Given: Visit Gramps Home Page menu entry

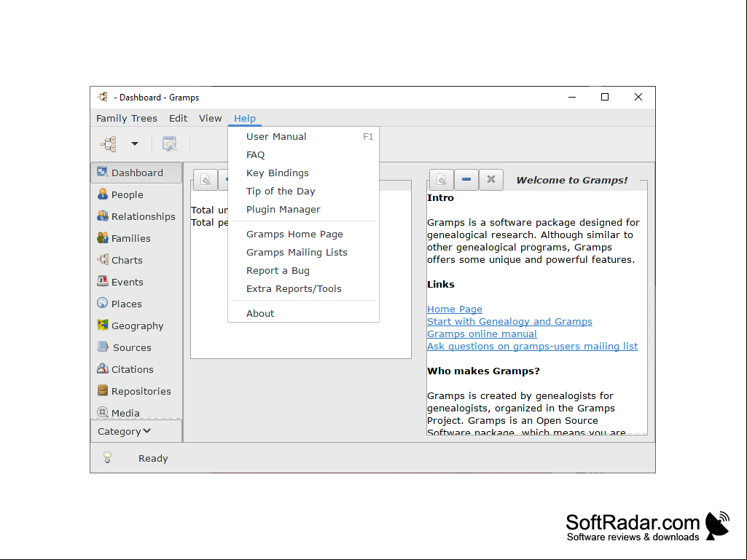Looking at the screenshot, I should 303,234.
